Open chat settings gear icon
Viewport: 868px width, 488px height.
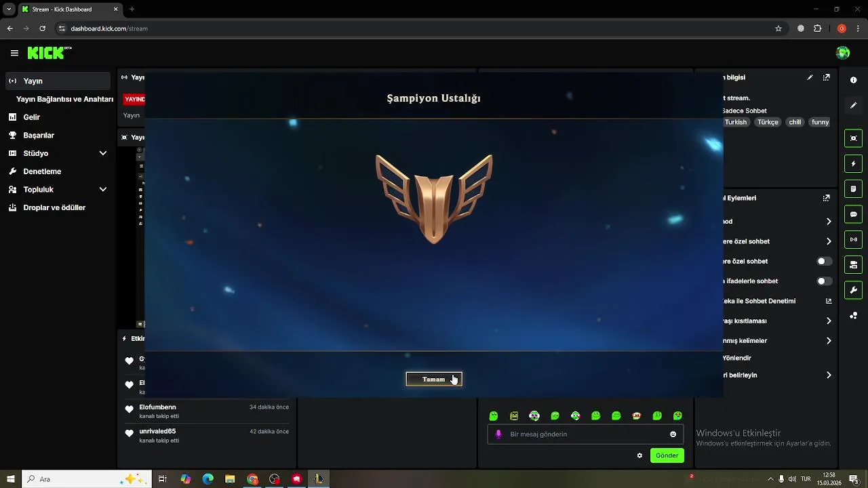(639, 455)
